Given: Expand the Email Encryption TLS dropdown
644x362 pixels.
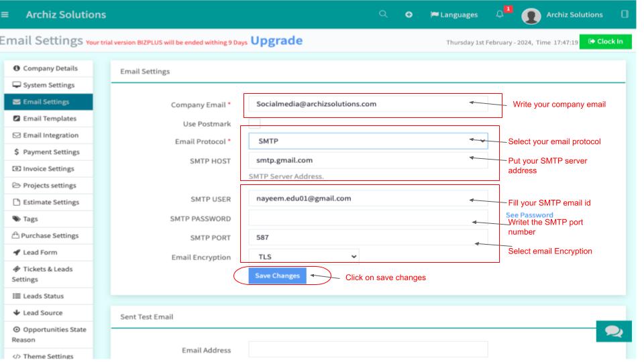Looking at the screenshot, I should tap(304, 256).
